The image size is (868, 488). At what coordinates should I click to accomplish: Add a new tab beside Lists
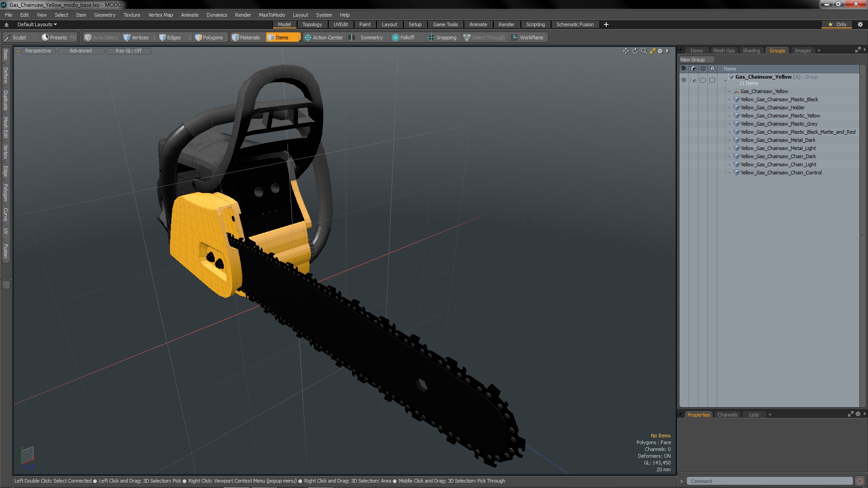[770, 415]
